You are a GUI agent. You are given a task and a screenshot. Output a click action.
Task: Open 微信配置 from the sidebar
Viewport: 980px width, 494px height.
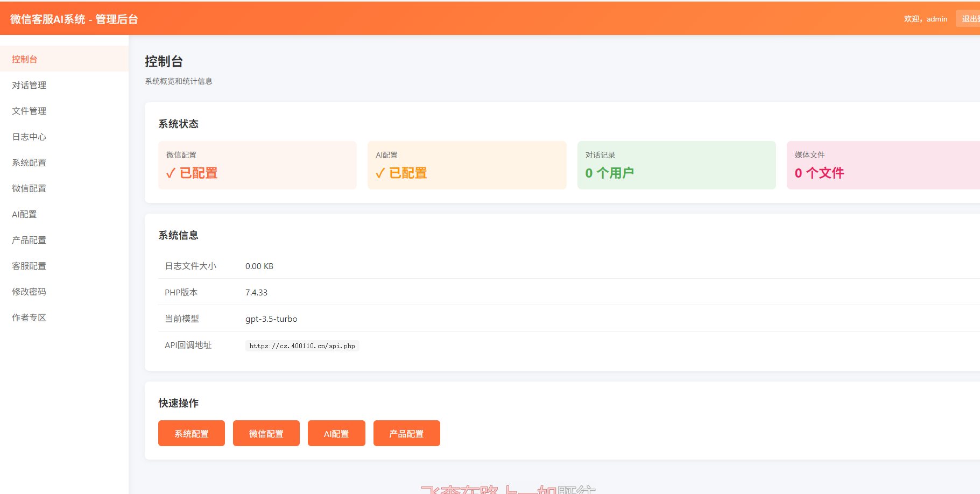pyautogui.click(x=29, y=188)
